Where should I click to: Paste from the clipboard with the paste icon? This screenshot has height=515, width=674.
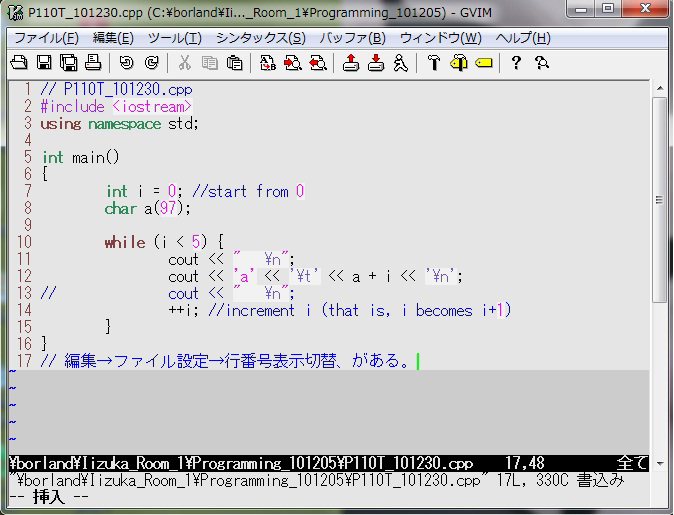[x=234, y=63]
